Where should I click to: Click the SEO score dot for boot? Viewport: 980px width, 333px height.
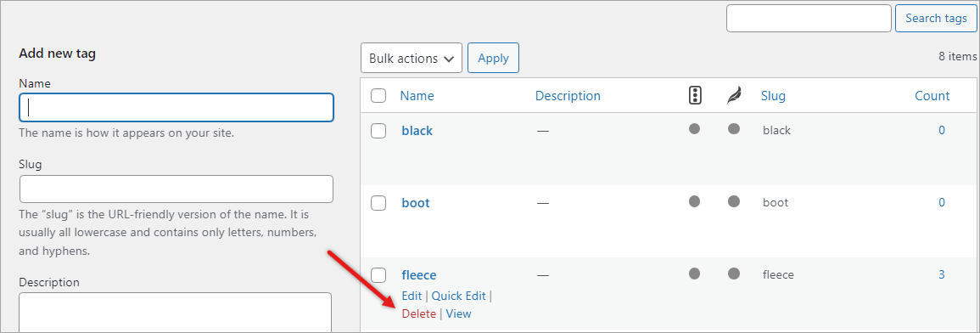point(694,201)
